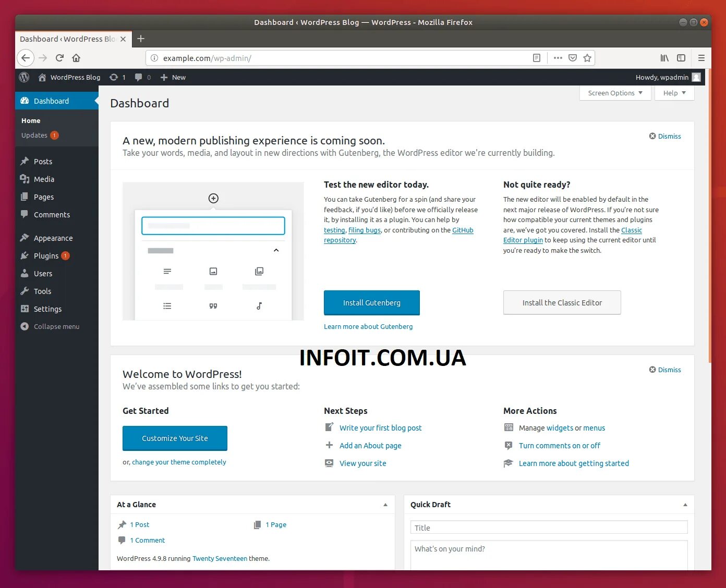Close the Dashboard browser tab

coord(123,39)
